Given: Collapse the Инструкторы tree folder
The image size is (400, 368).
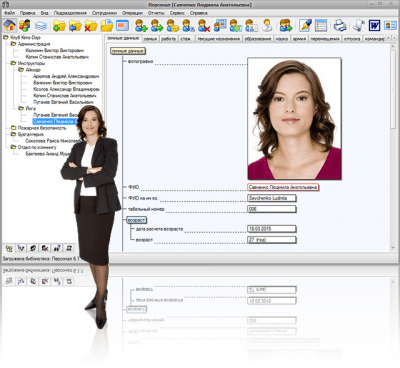Looking at the screenshot, I should (x=13, y=63).
